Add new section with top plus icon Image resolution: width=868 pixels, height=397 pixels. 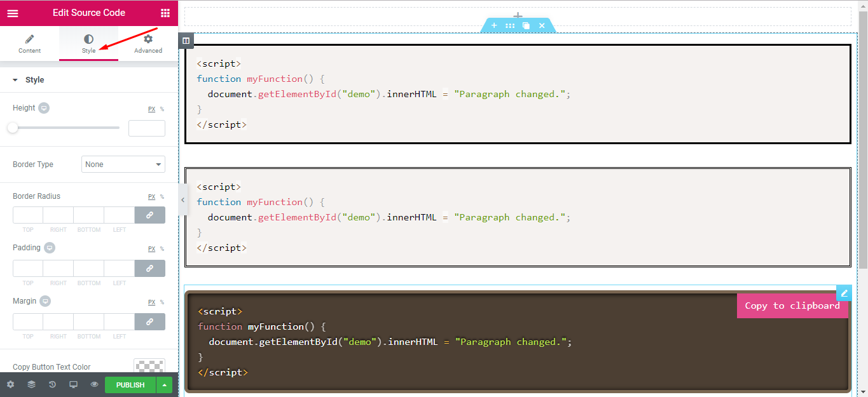(518, 16)
